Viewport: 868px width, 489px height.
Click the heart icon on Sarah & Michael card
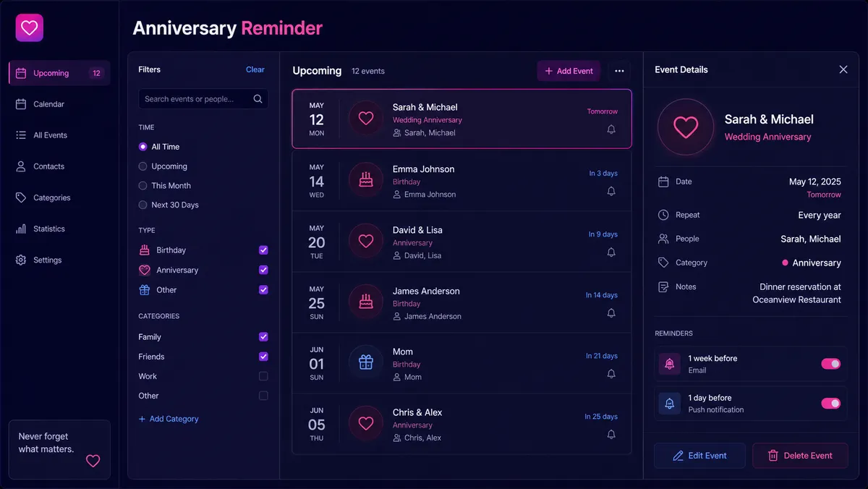(x=366, y=119)
